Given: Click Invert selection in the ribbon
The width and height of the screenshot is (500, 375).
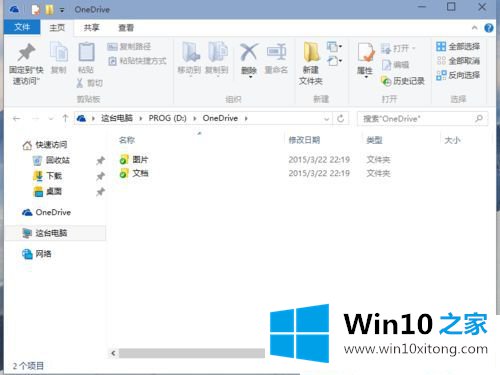Looking at the screenshot, I should click(458, 75).
